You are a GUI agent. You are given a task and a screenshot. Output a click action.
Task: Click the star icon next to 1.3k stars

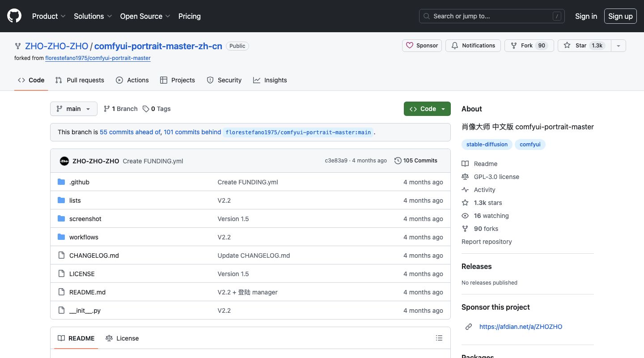(x=465, y=203)
